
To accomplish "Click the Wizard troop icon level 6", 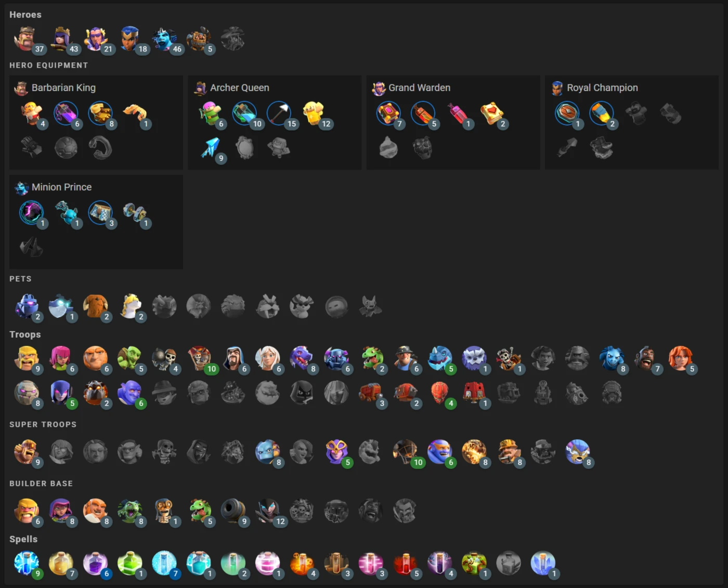I will coord(233,359).
